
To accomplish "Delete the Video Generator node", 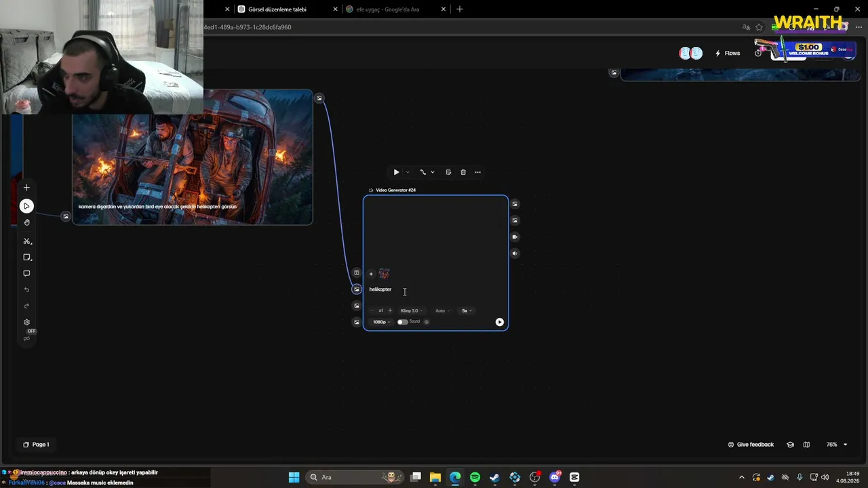I will pos(463,172).
